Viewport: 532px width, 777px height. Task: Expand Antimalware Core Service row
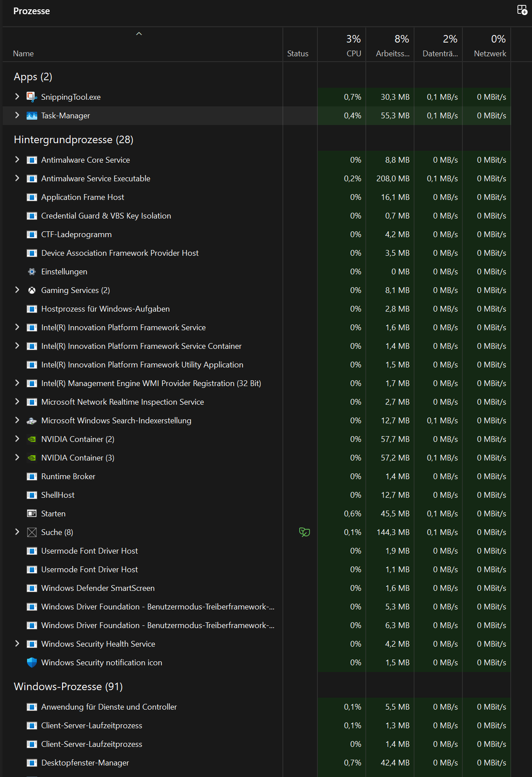tap(17, 159)
